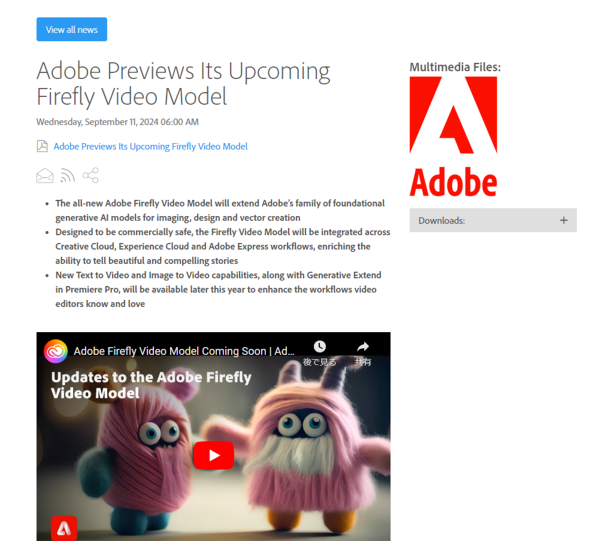
Task: Click the publication date text
Action: 117,122
